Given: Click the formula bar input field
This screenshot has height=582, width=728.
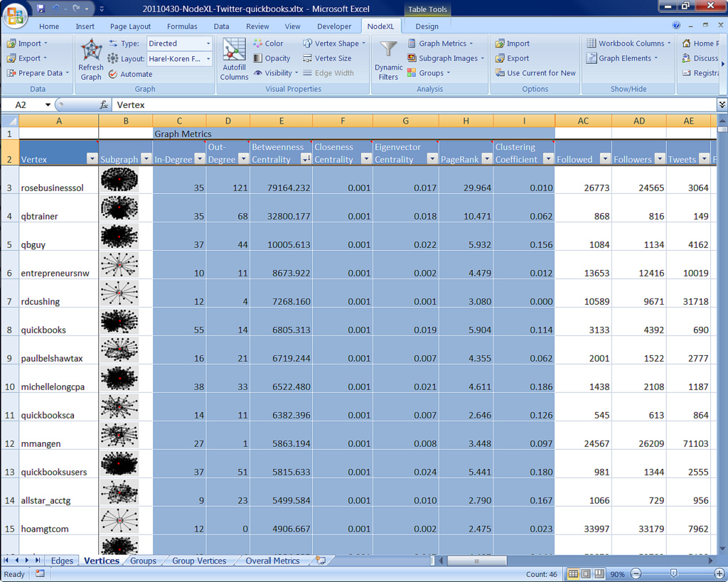Looking at the screenshot, I should tap(414, 105).
